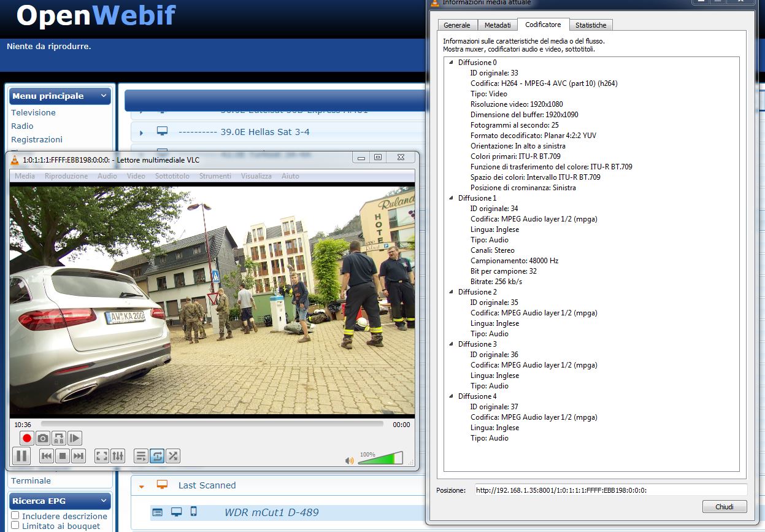
Task: Collapse the Diffusione 0 tree node
Action: click(451, 63)
